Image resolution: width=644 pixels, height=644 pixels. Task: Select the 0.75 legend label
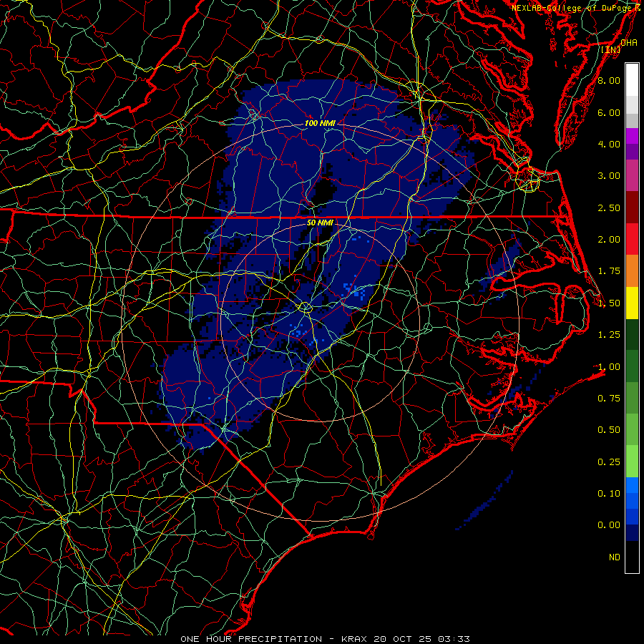(x=609, y=399)
